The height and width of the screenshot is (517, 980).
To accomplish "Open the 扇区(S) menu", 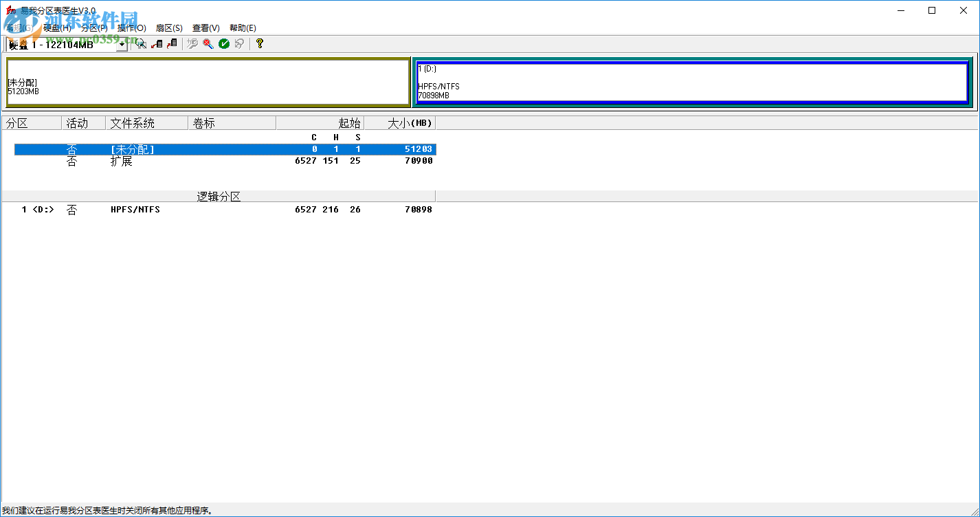I will pos(169,28).
